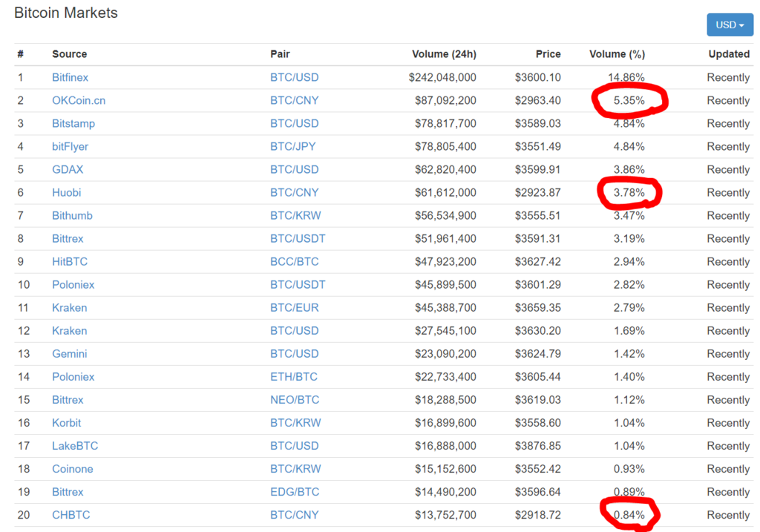Image resolution: width=760 pixels, height=532 pixels.
Task: Select the BTC/USD pair for Bitfinex
Action: point(294,77)
